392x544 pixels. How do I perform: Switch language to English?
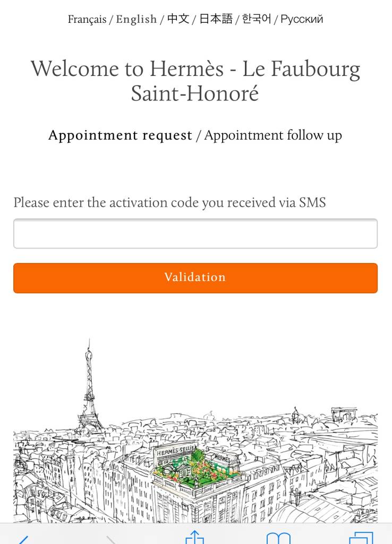[137, 19]
